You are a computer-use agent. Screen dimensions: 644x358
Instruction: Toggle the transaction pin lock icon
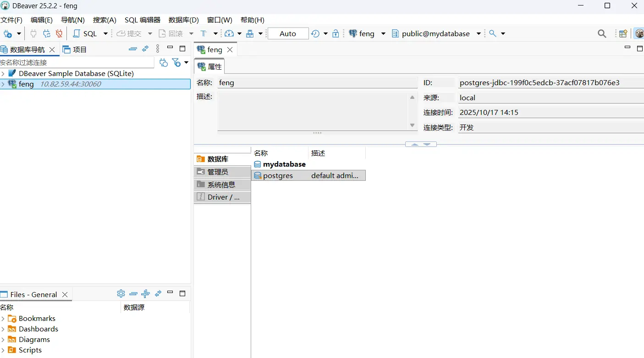335,33
